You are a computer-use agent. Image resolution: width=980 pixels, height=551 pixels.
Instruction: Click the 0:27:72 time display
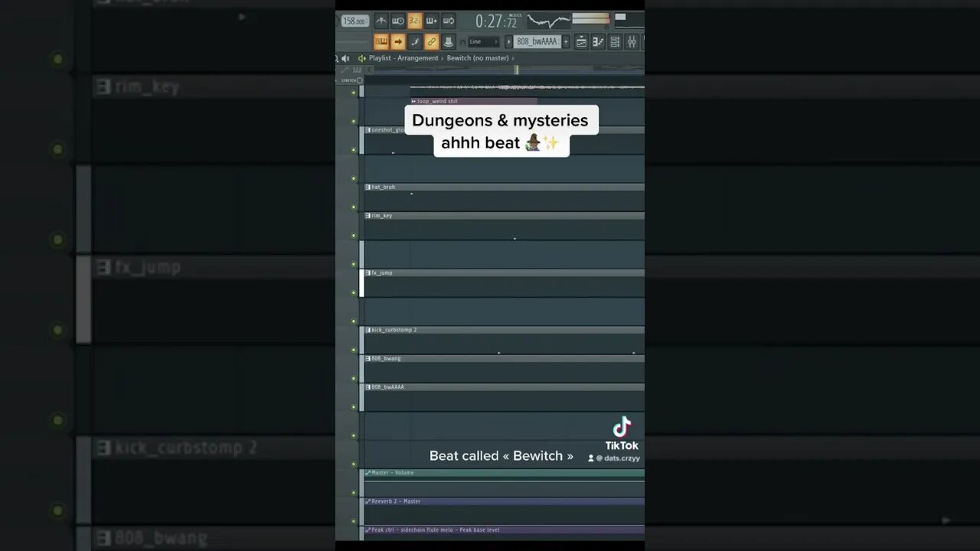(x=496, y=21)
